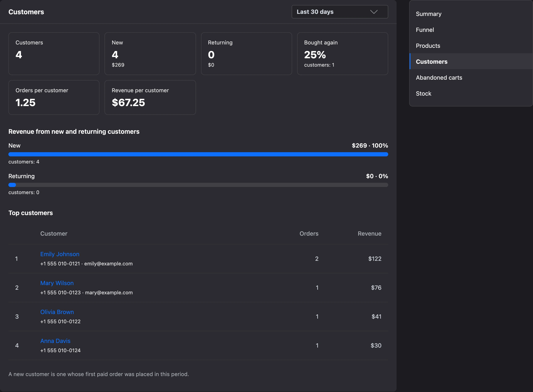
Task: Click Emily Johnson's orders count of 2
Action: point(317,259)
